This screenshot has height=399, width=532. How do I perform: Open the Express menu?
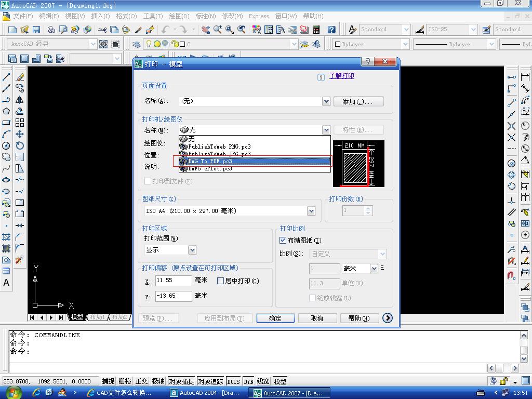coord(259,16)
